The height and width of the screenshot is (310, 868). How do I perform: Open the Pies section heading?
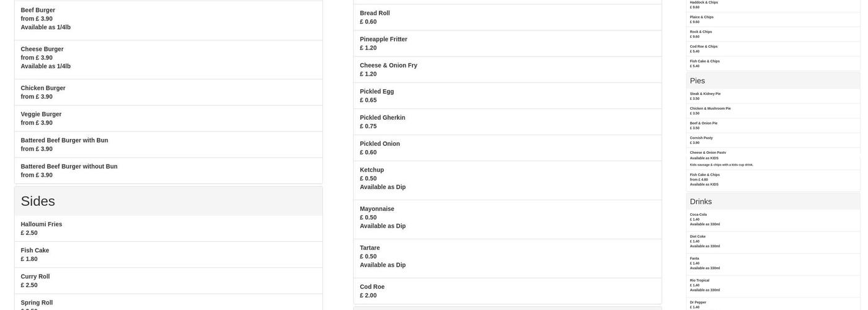[697, 81]
